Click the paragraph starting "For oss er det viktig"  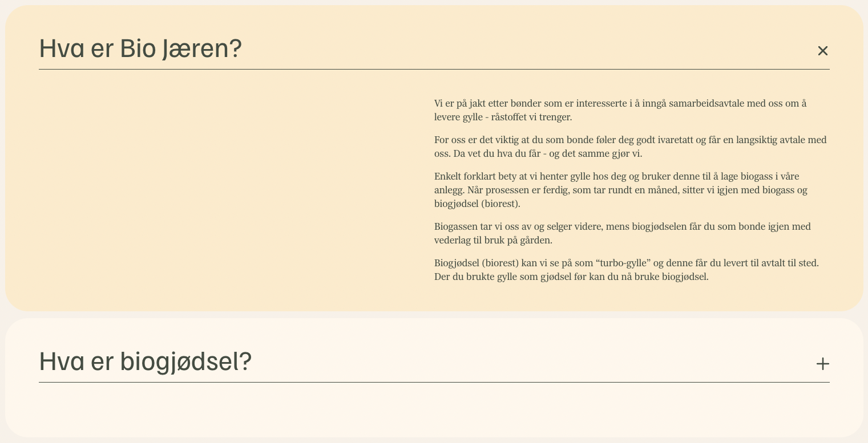click(x=630, y=147)
